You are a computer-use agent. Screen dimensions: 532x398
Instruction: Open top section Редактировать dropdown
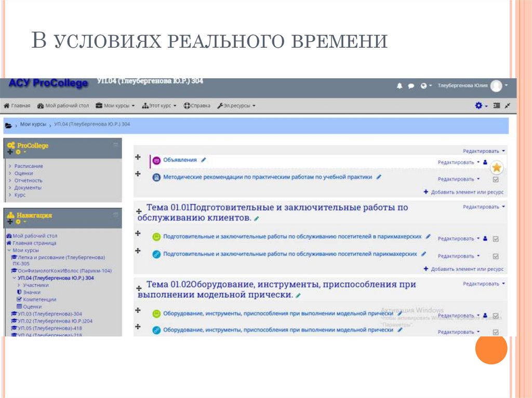tap(484, 151)
